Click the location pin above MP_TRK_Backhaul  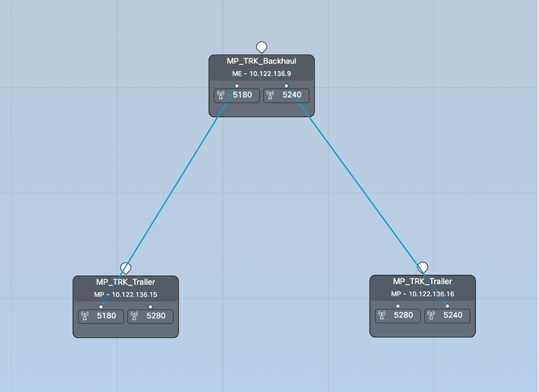tap(261, 47)
